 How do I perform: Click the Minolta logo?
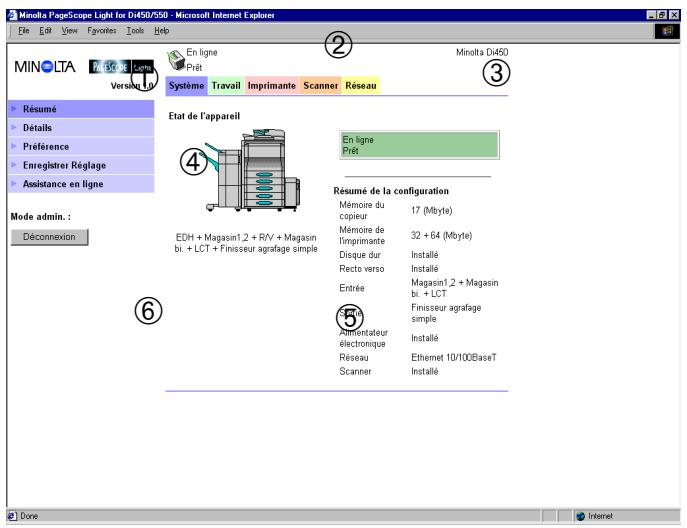click(x=45, y=67)
